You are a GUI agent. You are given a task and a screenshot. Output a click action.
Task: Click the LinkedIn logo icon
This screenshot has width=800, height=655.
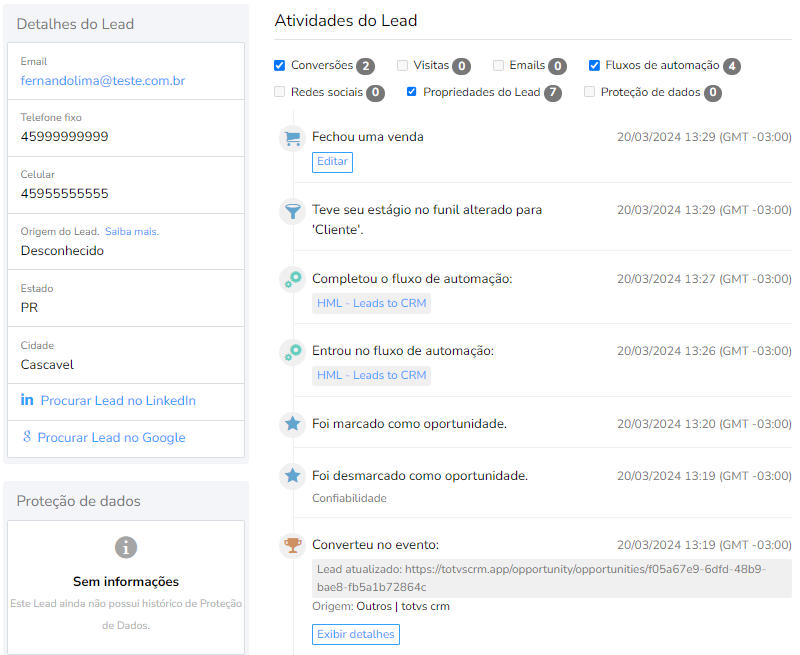[x=27, y=401]
